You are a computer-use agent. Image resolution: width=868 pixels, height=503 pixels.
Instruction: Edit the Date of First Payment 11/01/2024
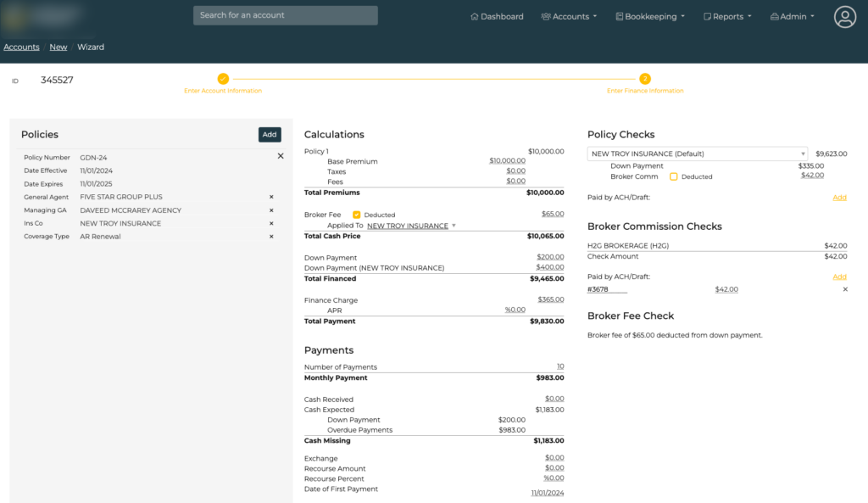(548, 493)
